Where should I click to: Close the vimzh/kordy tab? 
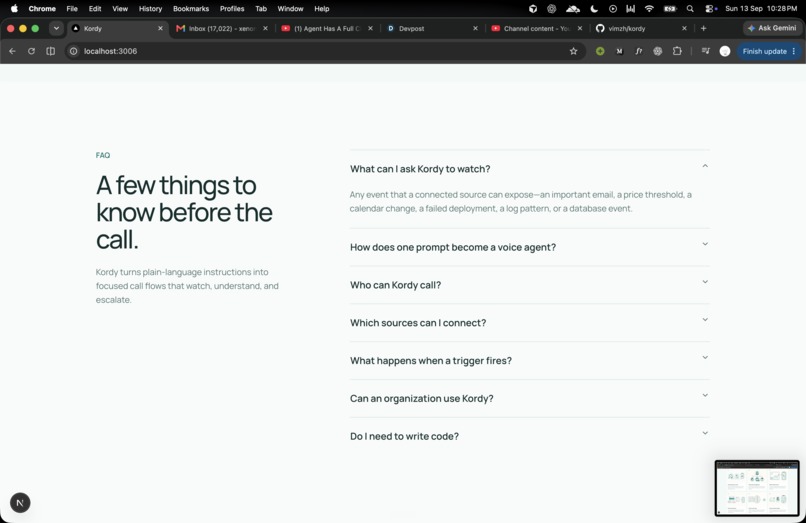[684, 28]
